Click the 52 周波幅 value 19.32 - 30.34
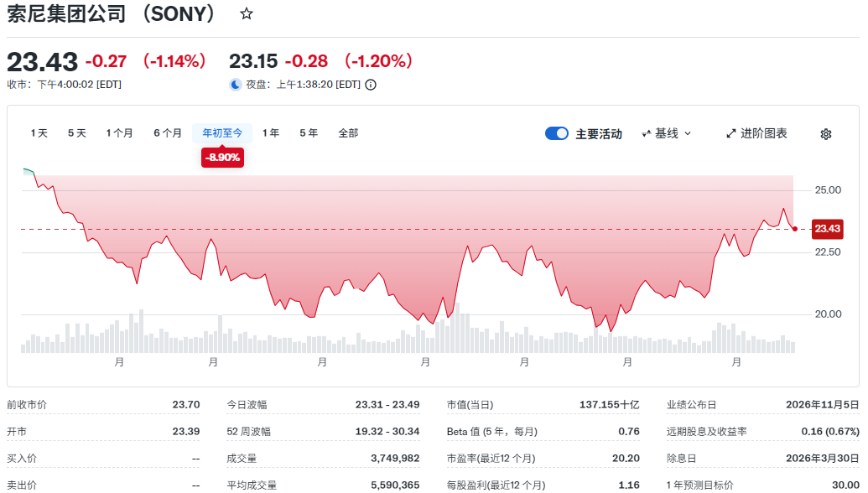868x493 pixels. pos(387,431)
